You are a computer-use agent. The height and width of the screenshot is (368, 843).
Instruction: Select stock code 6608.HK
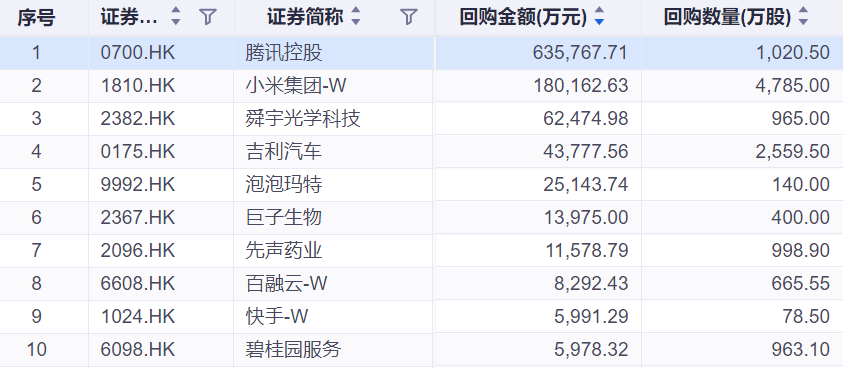(x=138, y=283)
